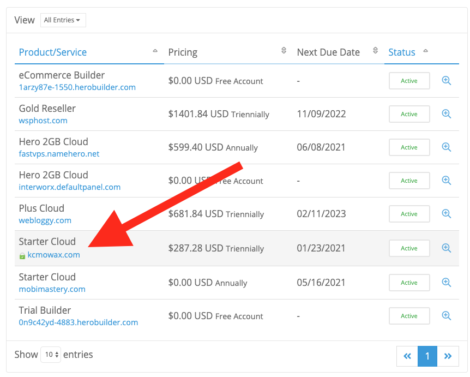Click Active status for Plus Cloud
Screen dimensions: 470x377
tap(409, 214)
